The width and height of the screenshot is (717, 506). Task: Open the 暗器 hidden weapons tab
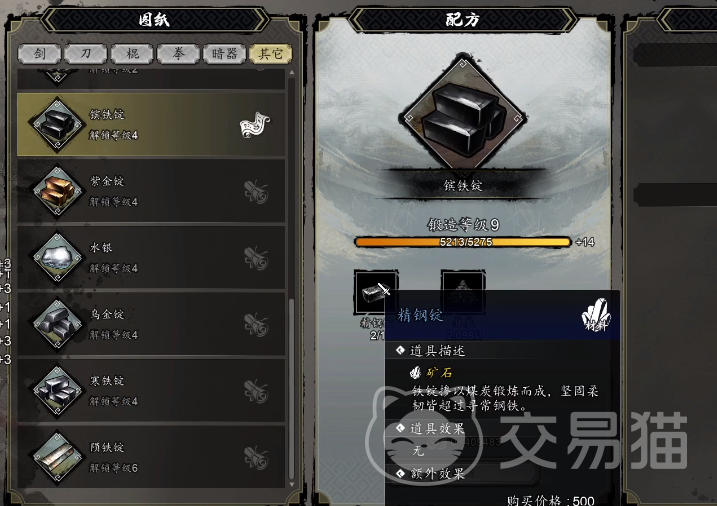tap(225, 54)
